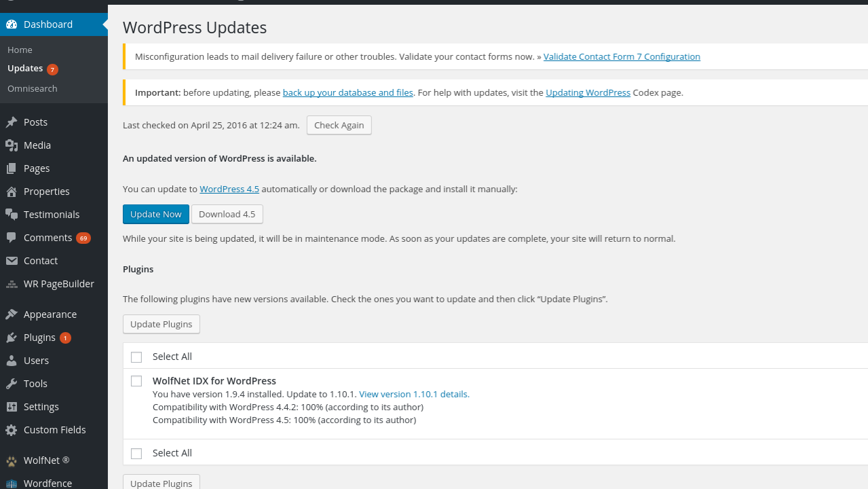Click the Check Again button

click(339, 125)
